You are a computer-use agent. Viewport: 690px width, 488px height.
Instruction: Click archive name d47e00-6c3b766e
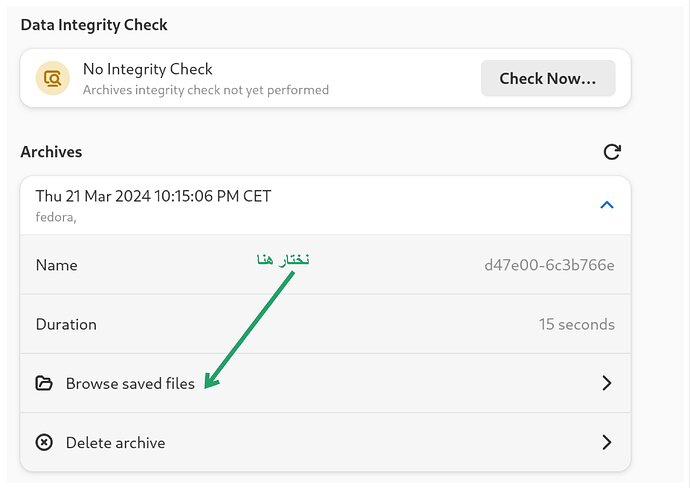coord(549,265)
